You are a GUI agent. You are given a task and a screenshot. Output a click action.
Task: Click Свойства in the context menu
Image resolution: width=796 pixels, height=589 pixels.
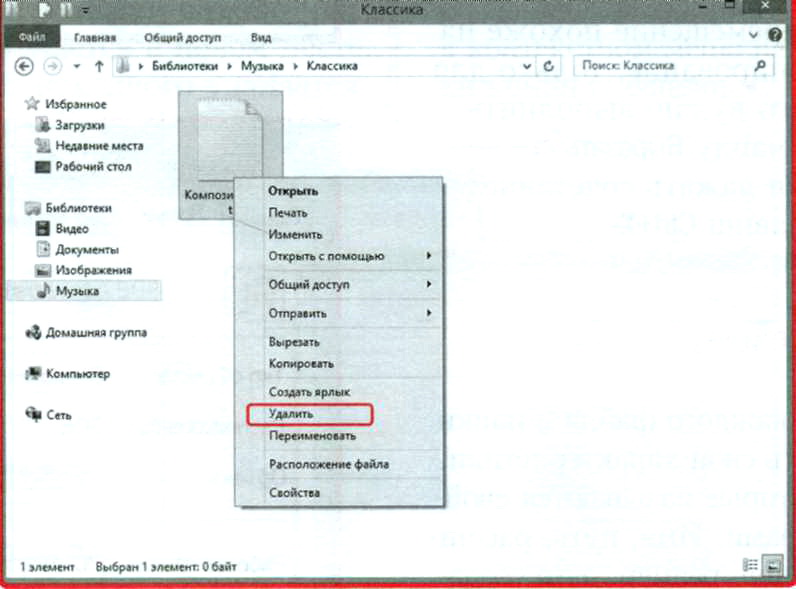pyautogui.click(x=294, y=493)
